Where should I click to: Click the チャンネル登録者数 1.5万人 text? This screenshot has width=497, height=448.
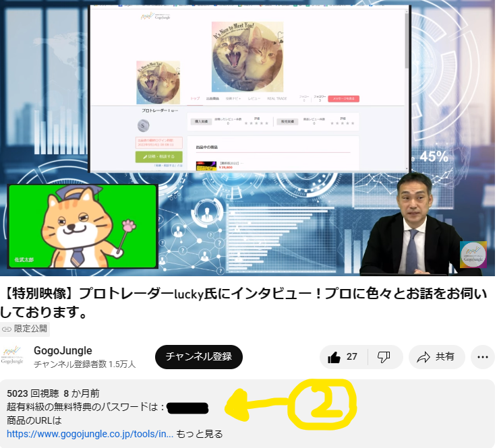(x=84, y=364)
